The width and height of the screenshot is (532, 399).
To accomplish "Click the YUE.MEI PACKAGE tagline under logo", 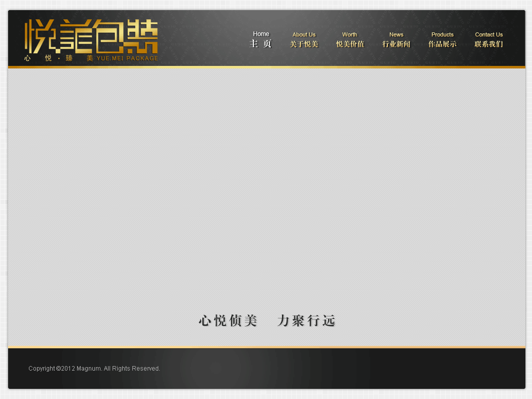I will click(x=127, y=58).
